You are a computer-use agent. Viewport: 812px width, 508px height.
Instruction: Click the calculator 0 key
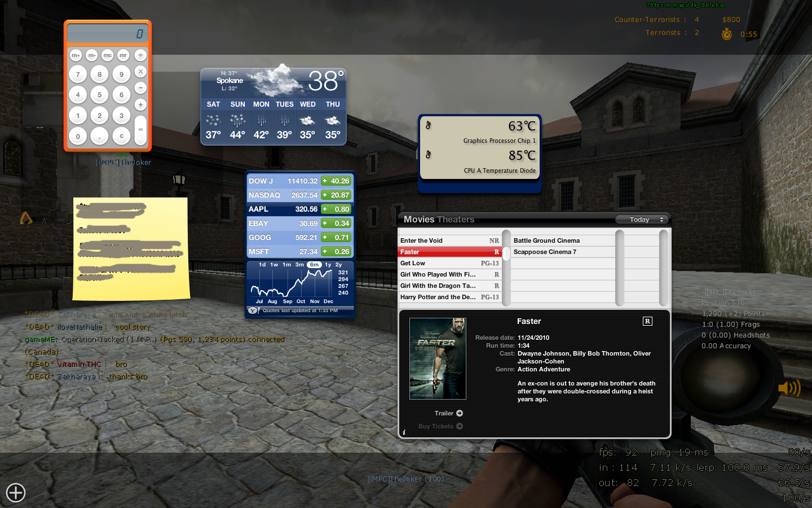78,136
